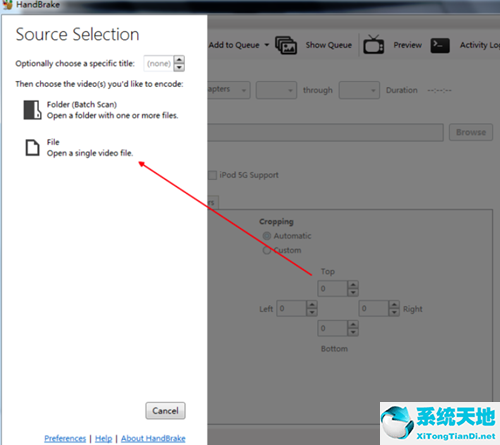Open the Show Queue images icon
The width and height of the screenshot is (500, 445).
[x=286, y=45]
